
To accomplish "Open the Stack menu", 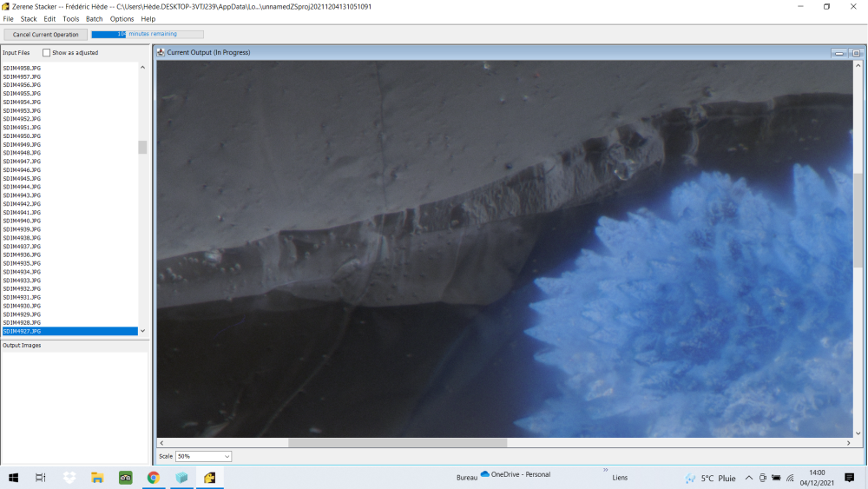I will pyautogui.click(x=29, y=19).
